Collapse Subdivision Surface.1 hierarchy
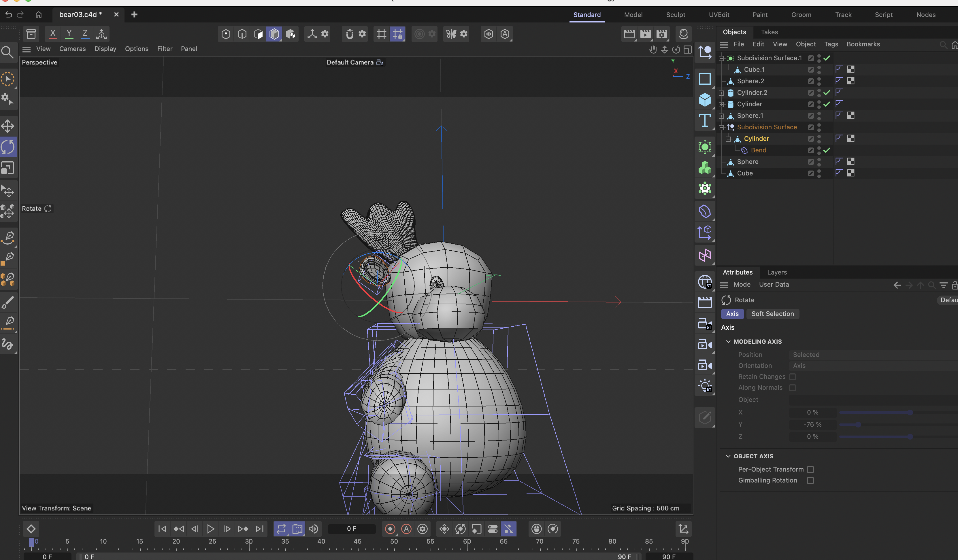Screen dimensions: 958x560 721,58
